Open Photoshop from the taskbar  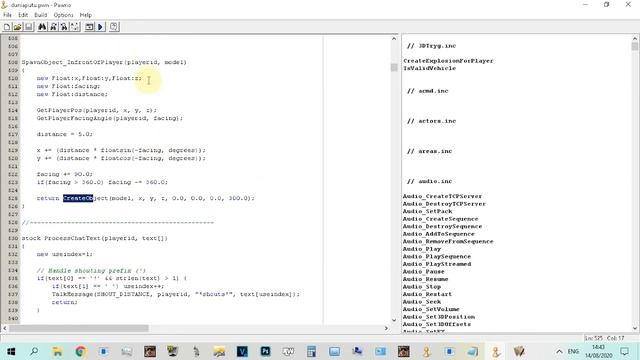click(265, 351)
